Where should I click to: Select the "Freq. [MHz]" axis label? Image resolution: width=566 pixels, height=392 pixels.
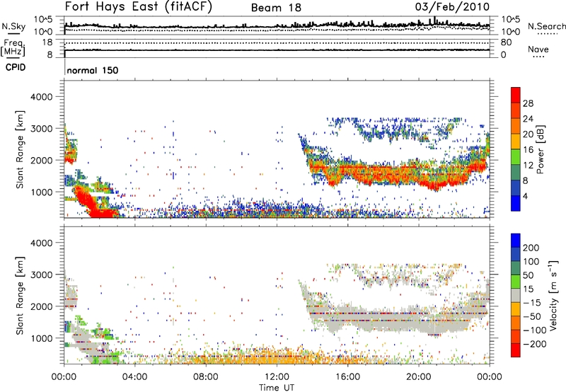coord(13,48)
